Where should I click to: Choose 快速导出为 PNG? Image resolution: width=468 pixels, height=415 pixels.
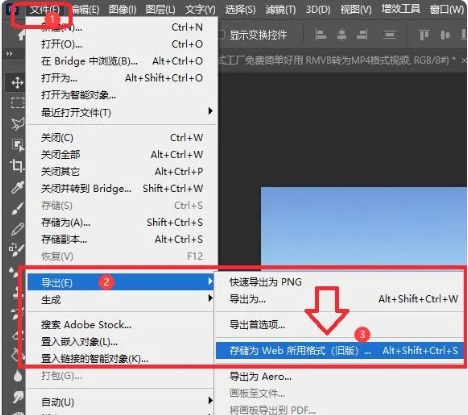[x=339, y=282]
